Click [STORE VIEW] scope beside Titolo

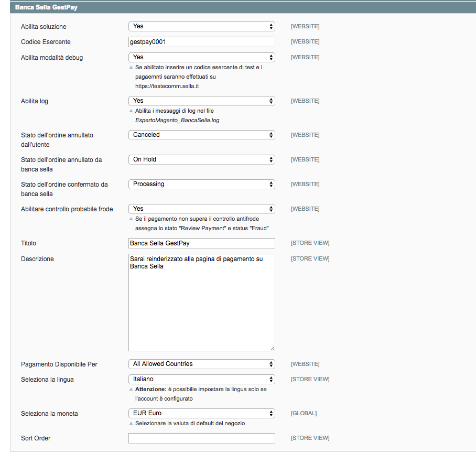click(310, 243)
